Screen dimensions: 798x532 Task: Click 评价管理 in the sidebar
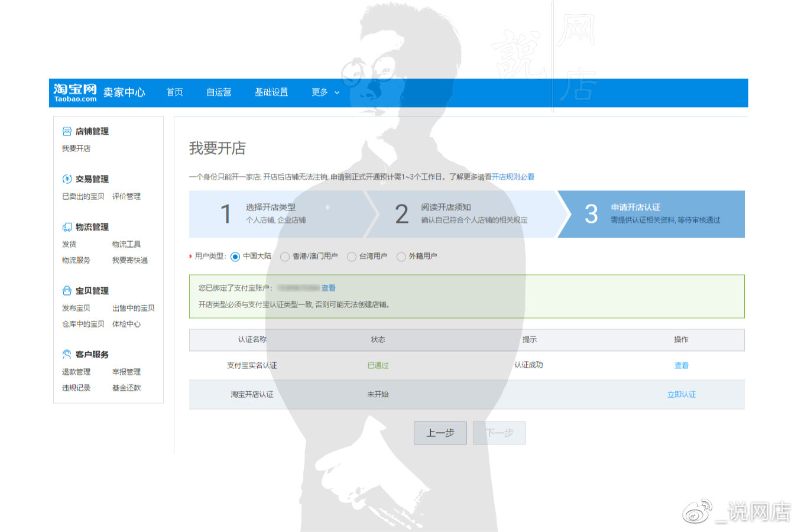coord(127,196)
